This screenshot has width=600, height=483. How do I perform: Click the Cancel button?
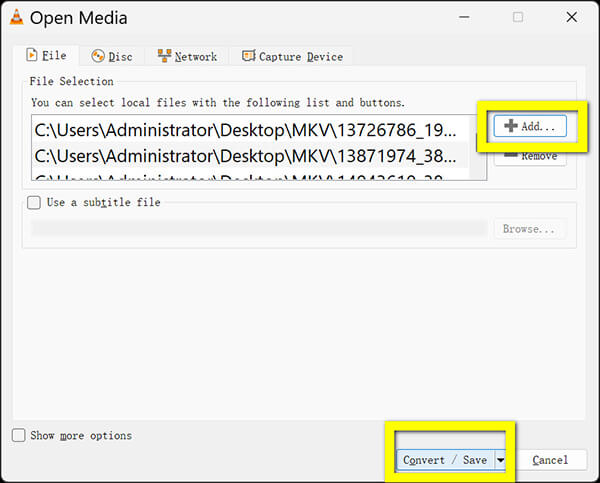[x=550, y=460]
